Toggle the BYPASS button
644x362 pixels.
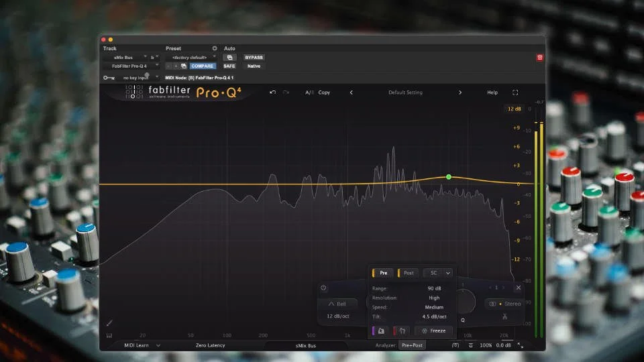254,58
